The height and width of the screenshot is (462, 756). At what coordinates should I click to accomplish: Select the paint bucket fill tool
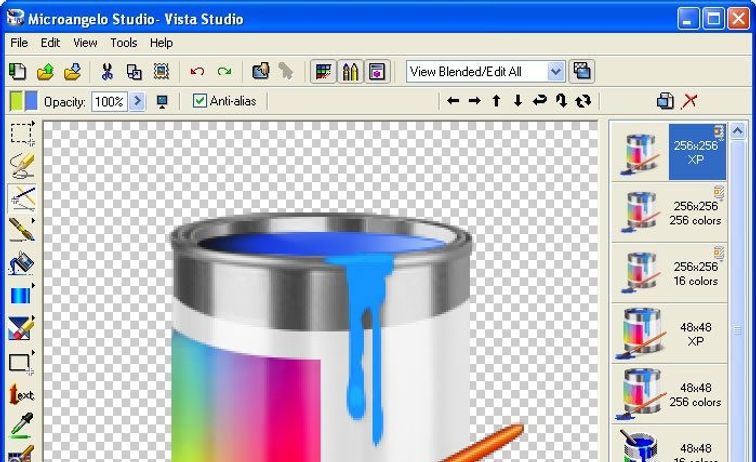[x=21, y=264]
